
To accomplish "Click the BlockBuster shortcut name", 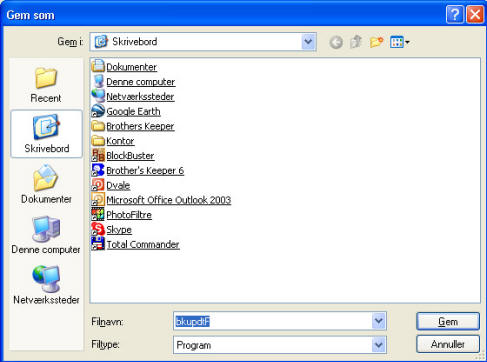I will coord(130,156).
